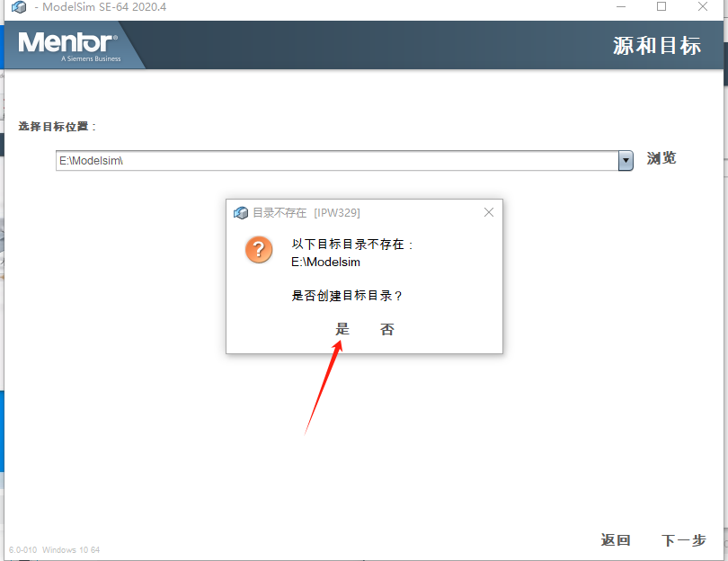The width and height of the screenshot is (728, 561).
Task: Click the 以下目标目录不存在 message line
Action: tap(352, 245)
